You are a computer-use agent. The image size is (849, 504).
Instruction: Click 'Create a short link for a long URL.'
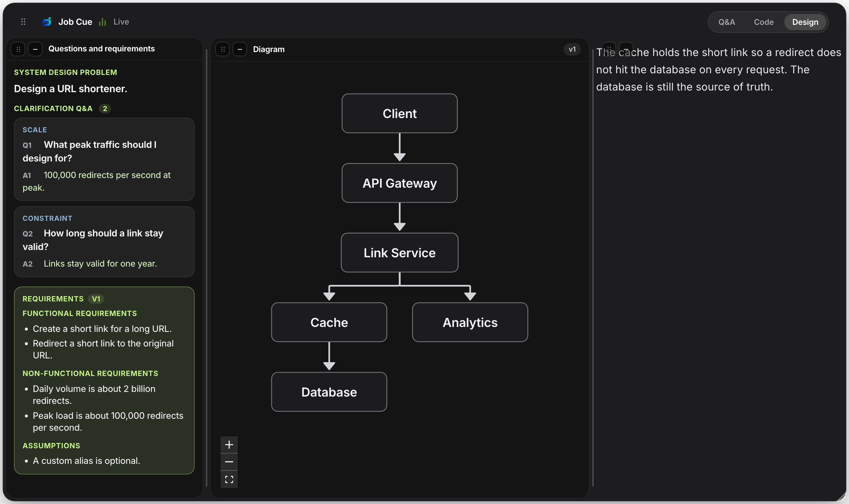(102, 329)
